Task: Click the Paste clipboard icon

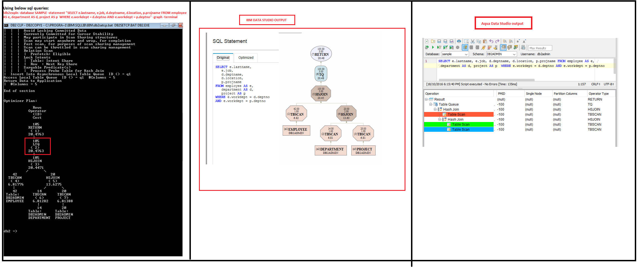Action: (x=485, y=41)
